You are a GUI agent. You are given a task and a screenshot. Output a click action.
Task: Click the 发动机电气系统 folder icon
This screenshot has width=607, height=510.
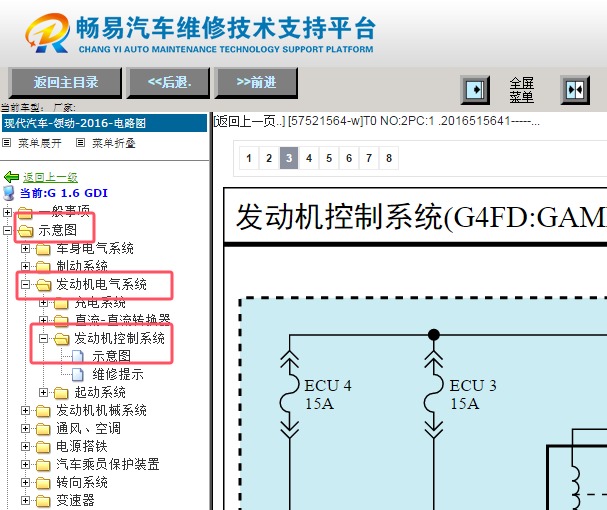click(43, 285)
